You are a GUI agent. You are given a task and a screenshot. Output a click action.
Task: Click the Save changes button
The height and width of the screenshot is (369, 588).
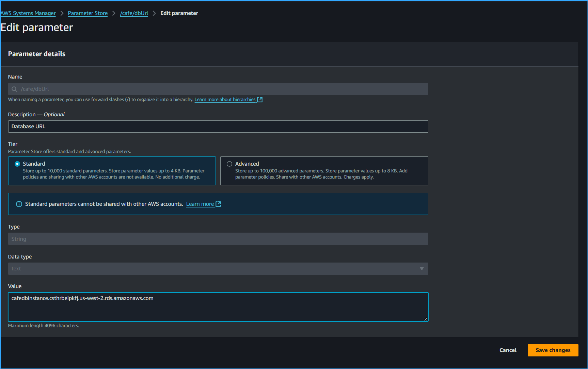point(553,350)
